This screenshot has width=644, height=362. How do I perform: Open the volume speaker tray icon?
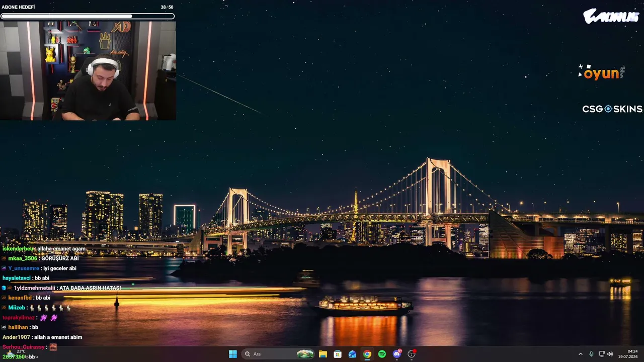pos(610,354)
